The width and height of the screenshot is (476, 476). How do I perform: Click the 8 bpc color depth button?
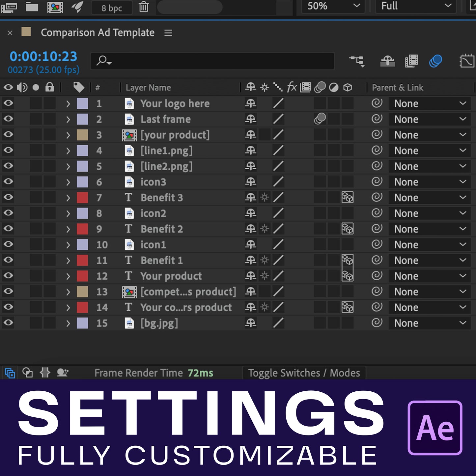pyautogui.click(x=112, y=8)
